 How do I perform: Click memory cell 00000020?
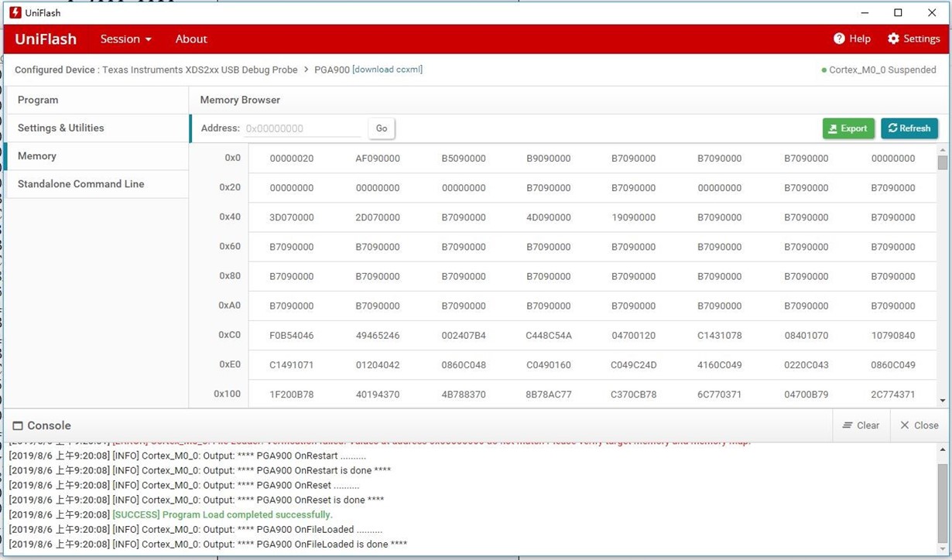(x=292, y=159)
